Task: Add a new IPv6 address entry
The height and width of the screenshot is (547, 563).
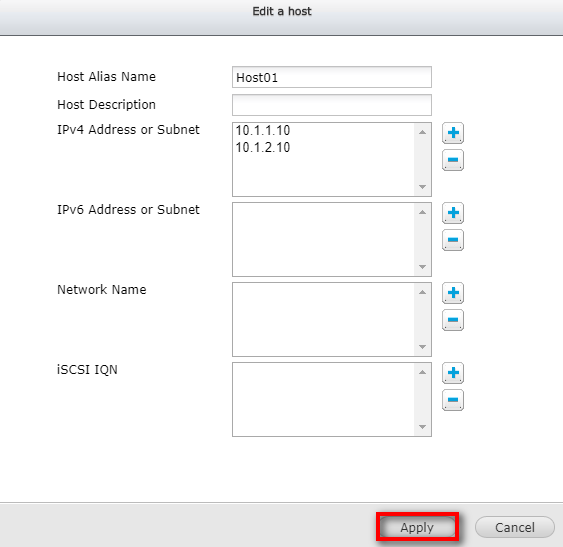Action: [453, 213]
